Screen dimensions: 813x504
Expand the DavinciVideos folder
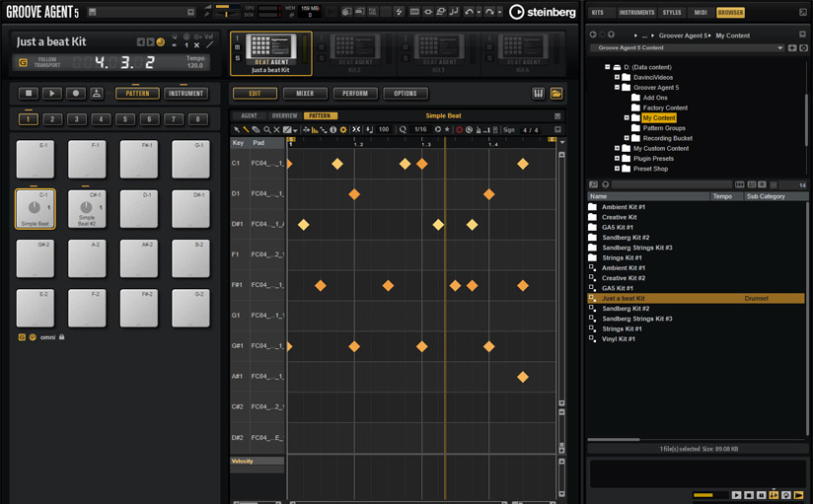pyautogui.click(x=617, y=77)
